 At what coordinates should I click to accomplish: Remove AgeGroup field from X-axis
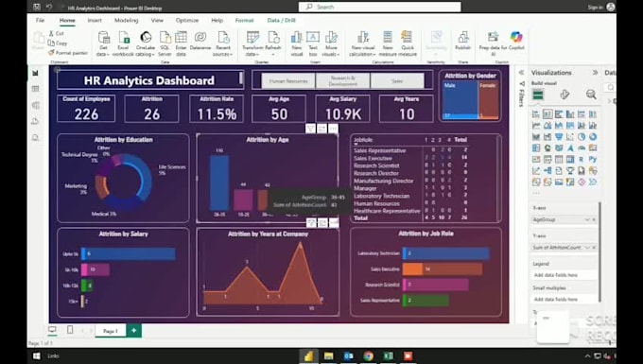click(594, 219)
